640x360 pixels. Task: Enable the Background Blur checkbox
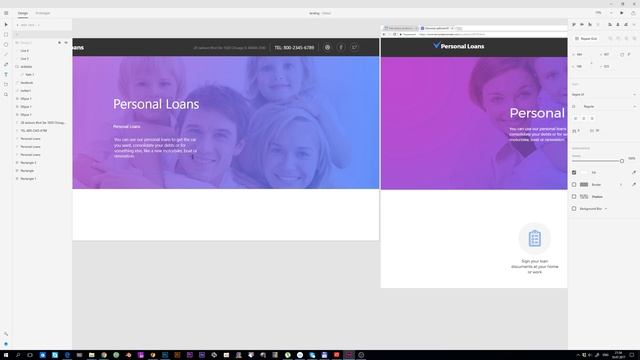[574, 209]
